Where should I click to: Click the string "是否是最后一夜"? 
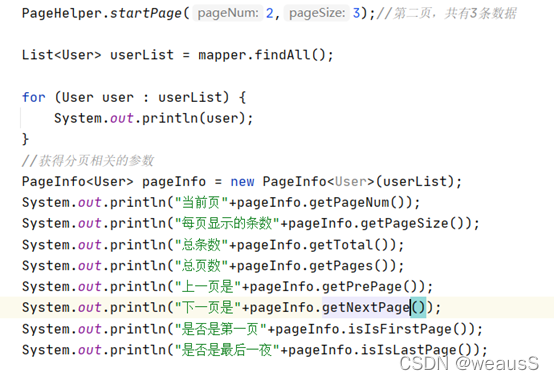click(227, 350)
